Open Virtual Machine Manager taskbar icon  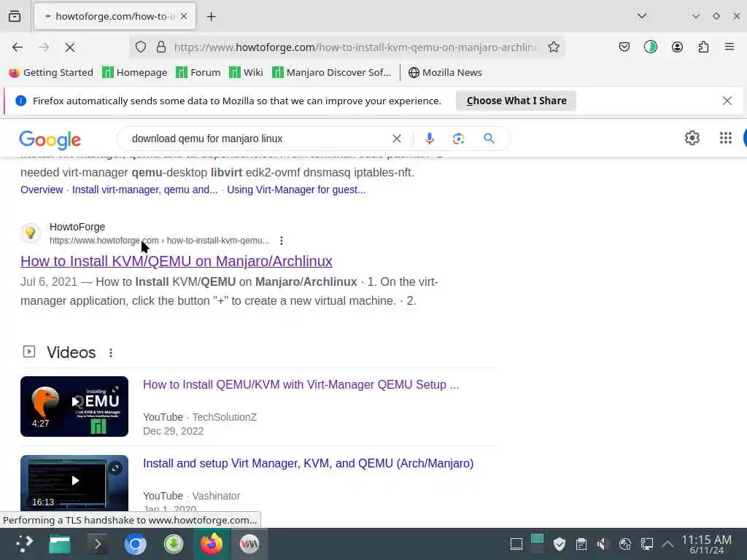(x=249, y=544)
